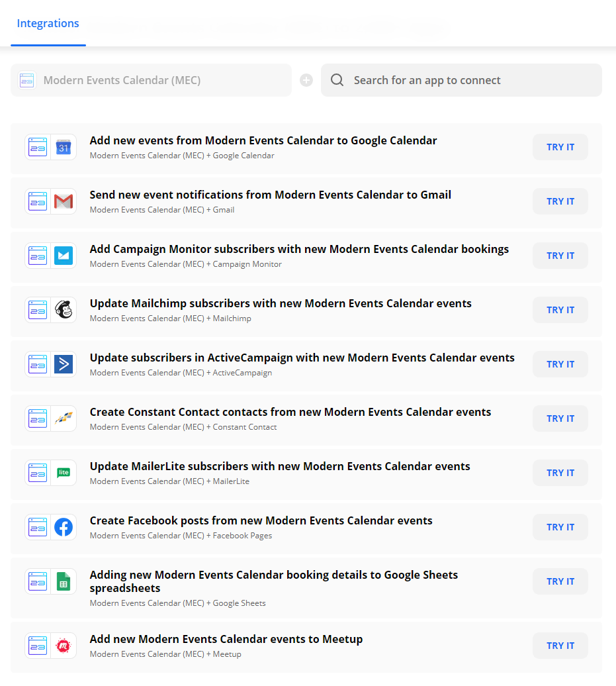This screenshot has width=616, height=686.
Task: Click the Mailchimp monkey icon
Action: pos(64,310)
